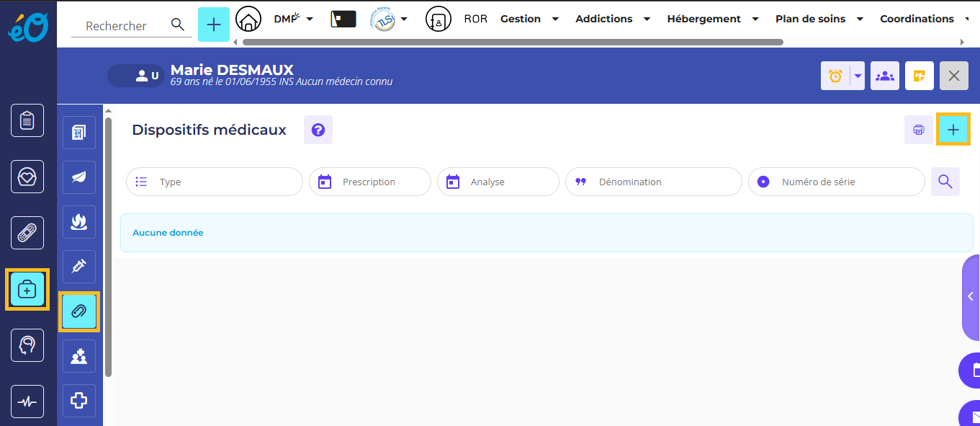Screen dimensions: 980x426
Task: Open the alarm clock dropdown arrow
Action: pos(858,76)
